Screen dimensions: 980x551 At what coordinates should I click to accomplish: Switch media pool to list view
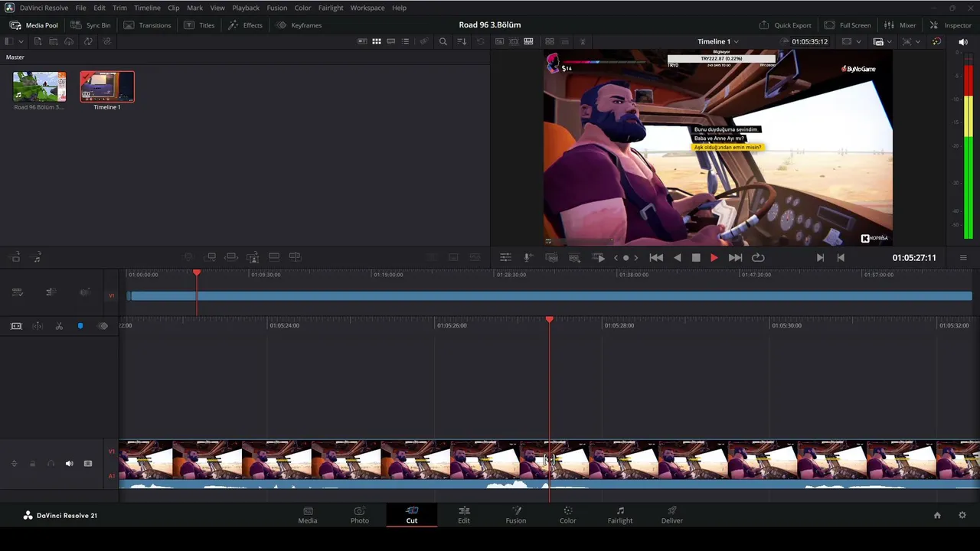coord(405,41)
